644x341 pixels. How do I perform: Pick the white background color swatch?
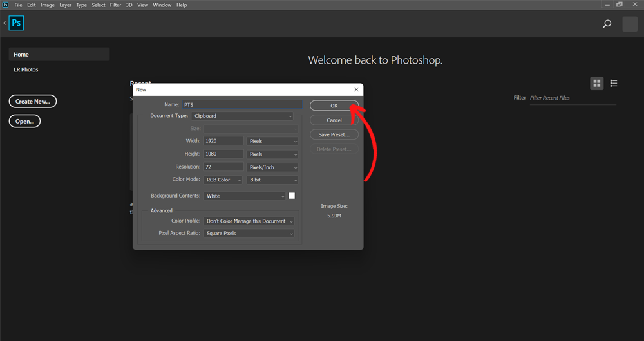(292, 196)
